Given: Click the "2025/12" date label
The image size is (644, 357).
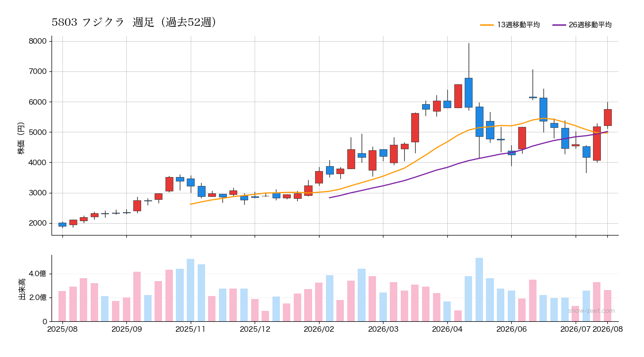Looking at the screenshot, I should click(x=255, y=328).
